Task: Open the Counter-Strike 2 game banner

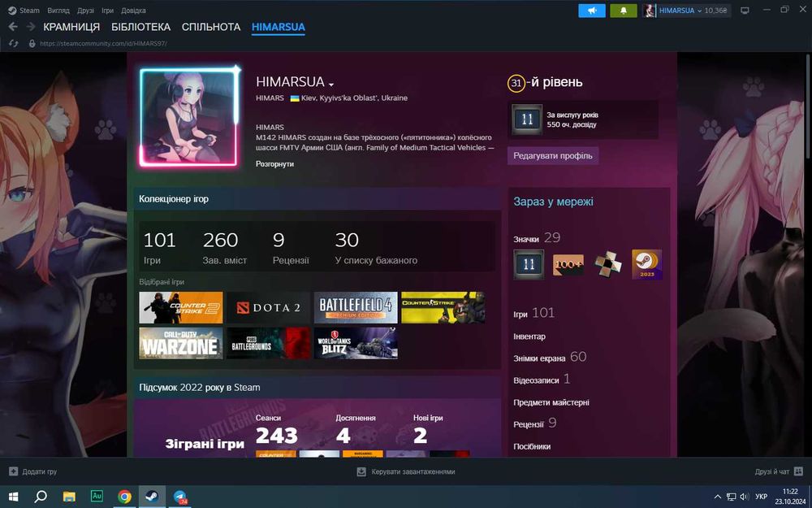Action: (181, 307)
